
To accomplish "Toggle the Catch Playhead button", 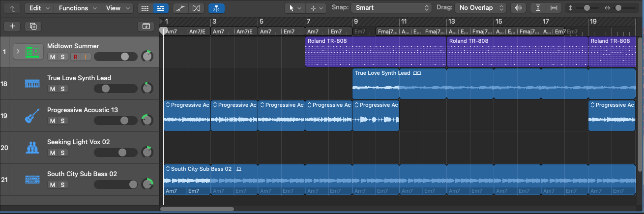I will click(216, 8).
